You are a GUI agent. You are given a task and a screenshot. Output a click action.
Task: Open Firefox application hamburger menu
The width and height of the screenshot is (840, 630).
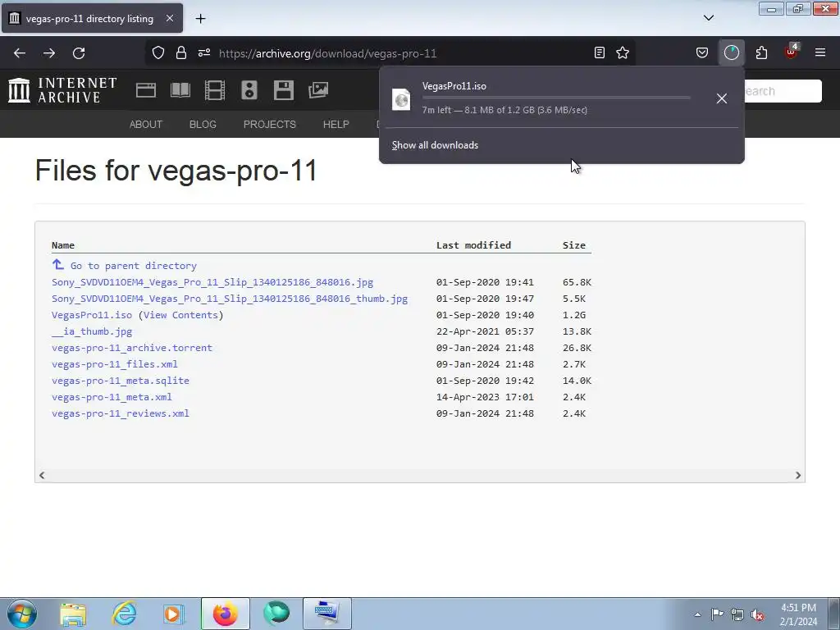(x=819, y=52)
